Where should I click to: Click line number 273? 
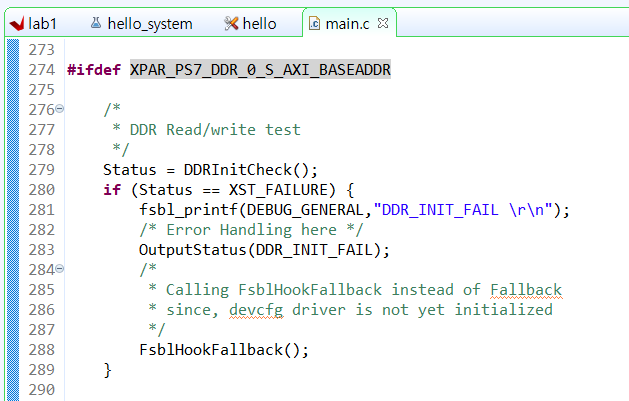coord(41,50)
